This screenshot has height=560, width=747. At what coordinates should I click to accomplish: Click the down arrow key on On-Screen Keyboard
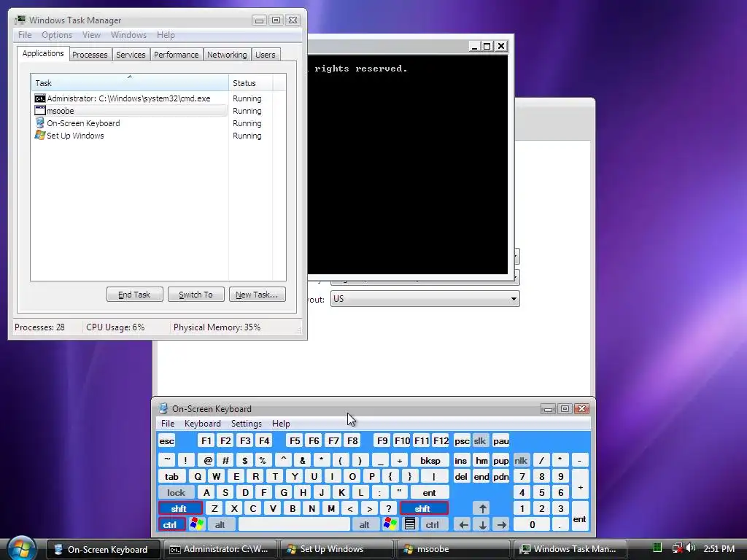pyautogui.click(x=482, y=525)
